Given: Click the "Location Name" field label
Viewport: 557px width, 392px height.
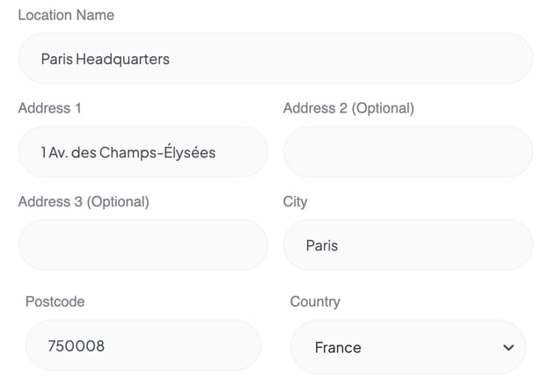Looking at the screenshot, I should [x=66, y=15].
